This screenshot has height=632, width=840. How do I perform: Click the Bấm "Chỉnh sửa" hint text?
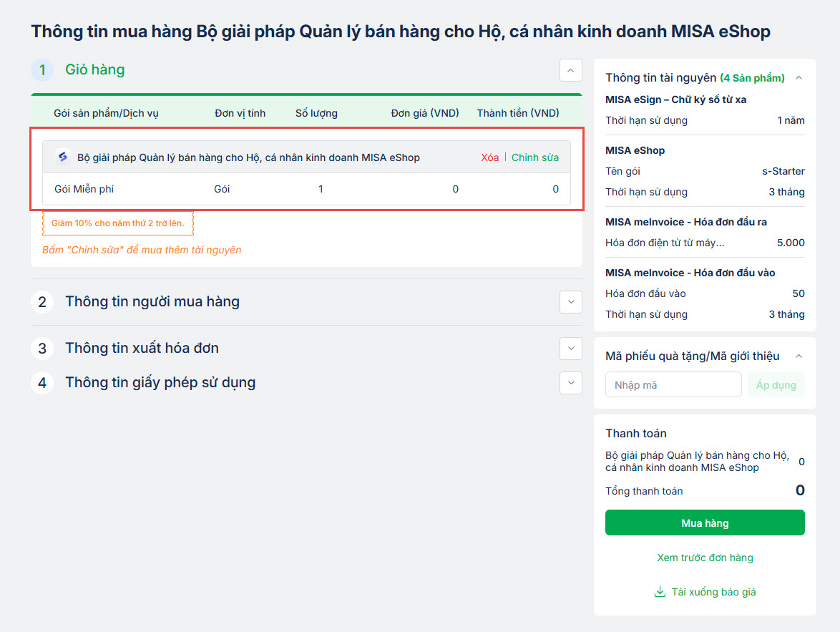[x=142, y=250]
